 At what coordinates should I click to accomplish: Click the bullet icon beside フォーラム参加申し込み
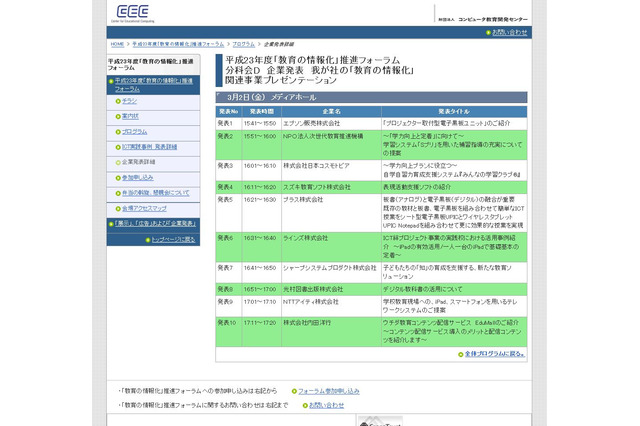coord(294,392)
